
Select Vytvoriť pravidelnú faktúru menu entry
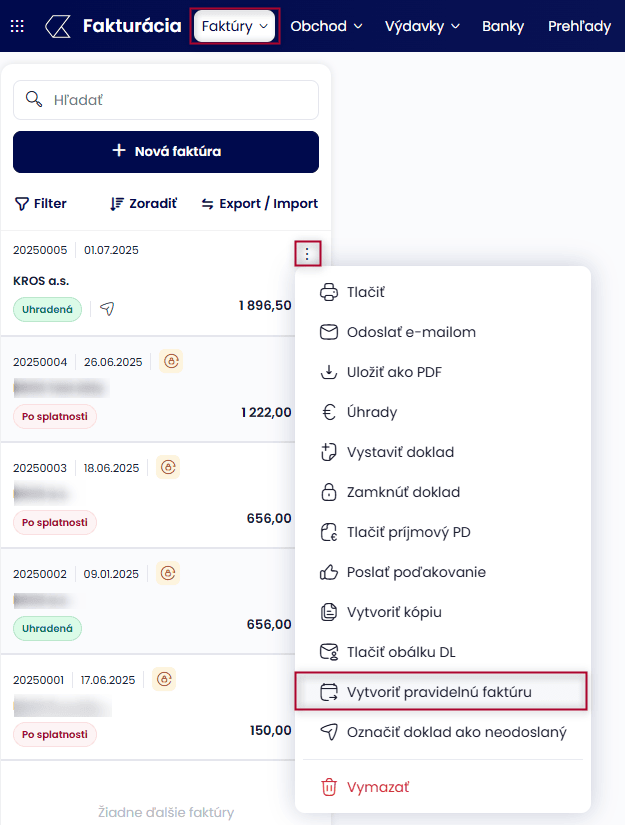point(440,692)
